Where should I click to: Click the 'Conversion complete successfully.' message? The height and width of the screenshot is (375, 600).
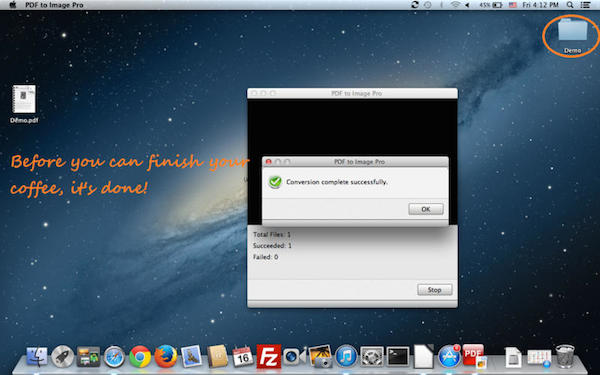(x=337, y=182)
